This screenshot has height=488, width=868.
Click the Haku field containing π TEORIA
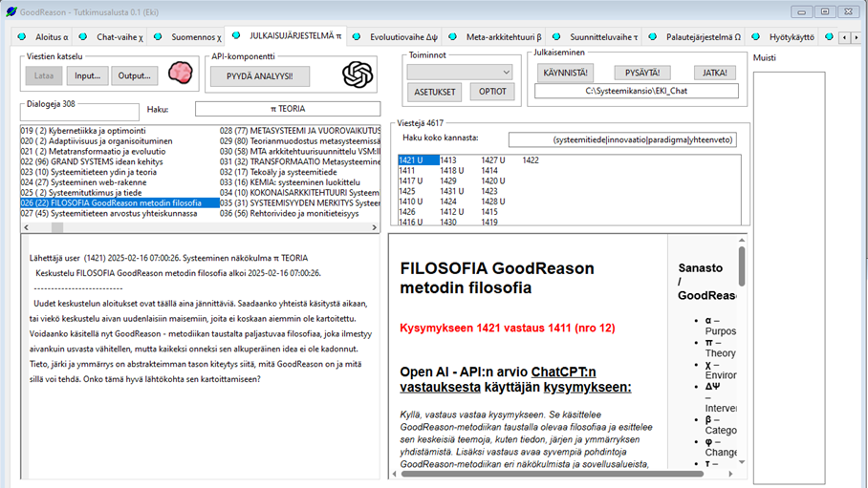288,109
